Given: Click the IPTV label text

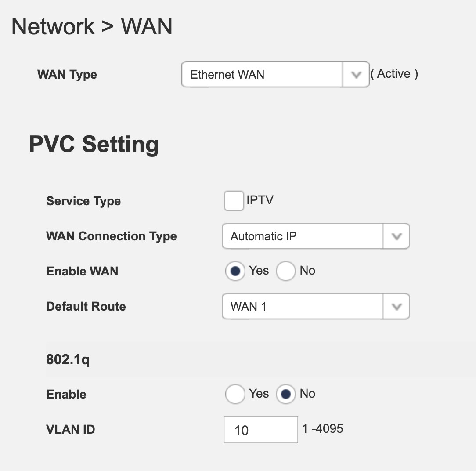Looking at the screenshot, I should [260, 200].
